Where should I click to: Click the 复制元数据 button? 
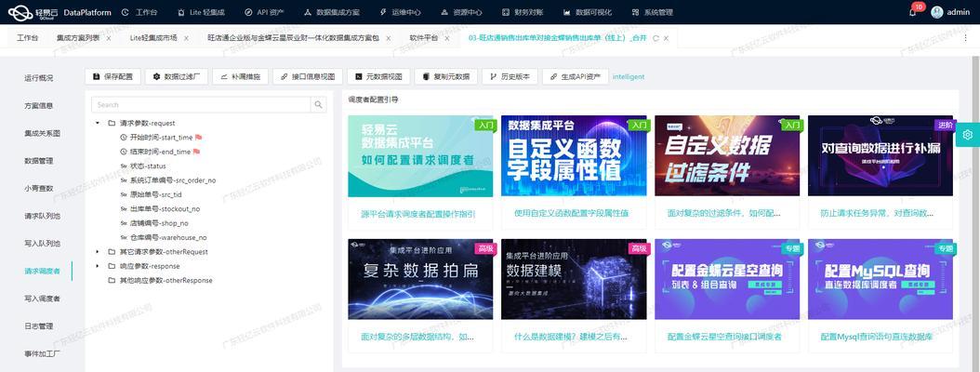[445, 77]
